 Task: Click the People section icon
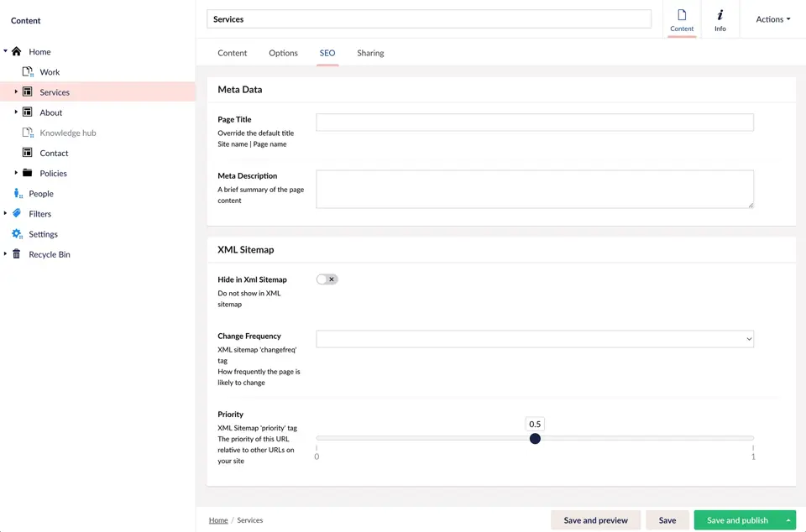click(18, 193)
